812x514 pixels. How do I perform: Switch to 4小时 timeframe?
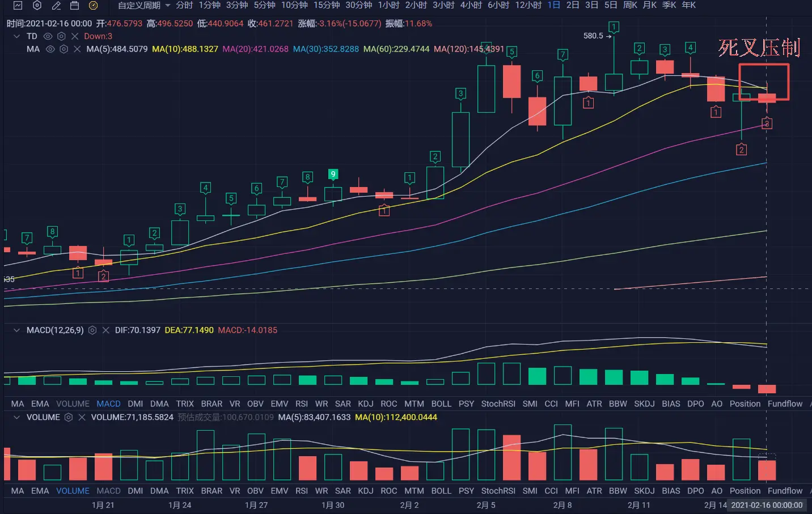pos(471,5)
